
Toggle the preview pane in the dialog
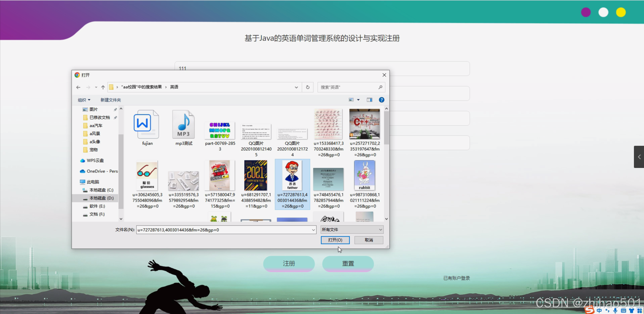369,100
